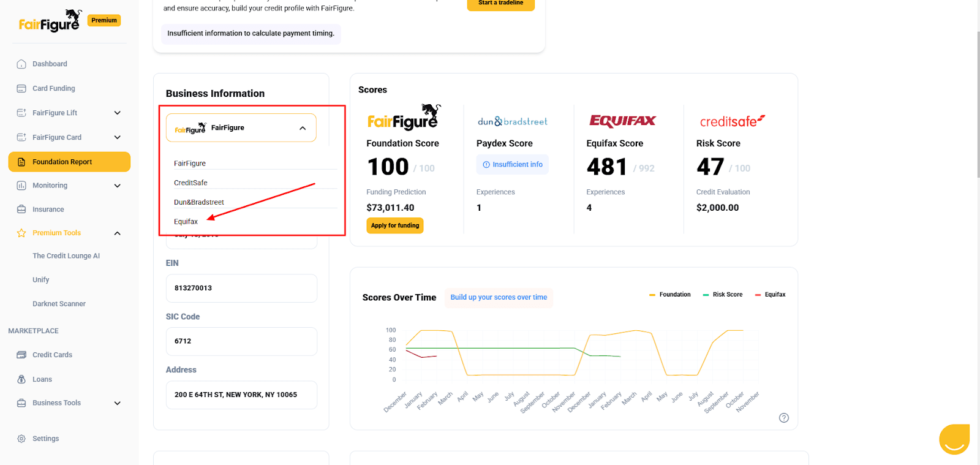Click the info icon beside Insufficient info
The height and width of the screenshot is (465, 980).
tap(486, 164)
